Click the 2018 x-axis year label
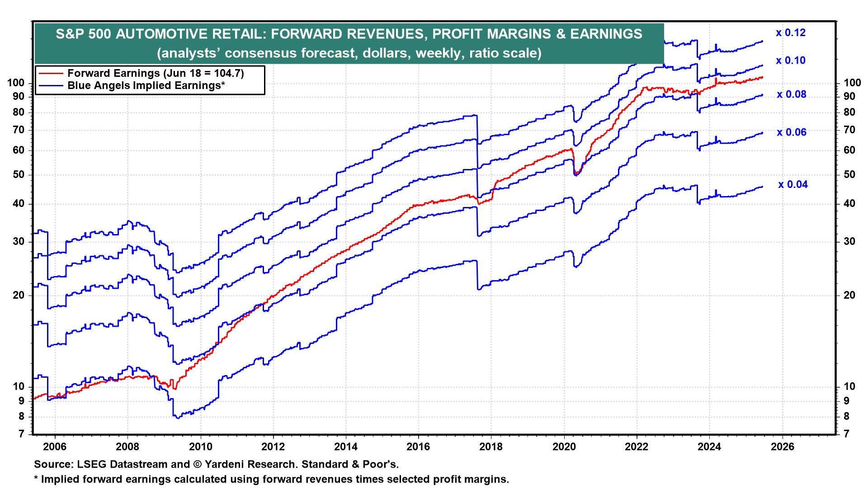Viewport: 868px width, 488px height. tap(491, 446)
